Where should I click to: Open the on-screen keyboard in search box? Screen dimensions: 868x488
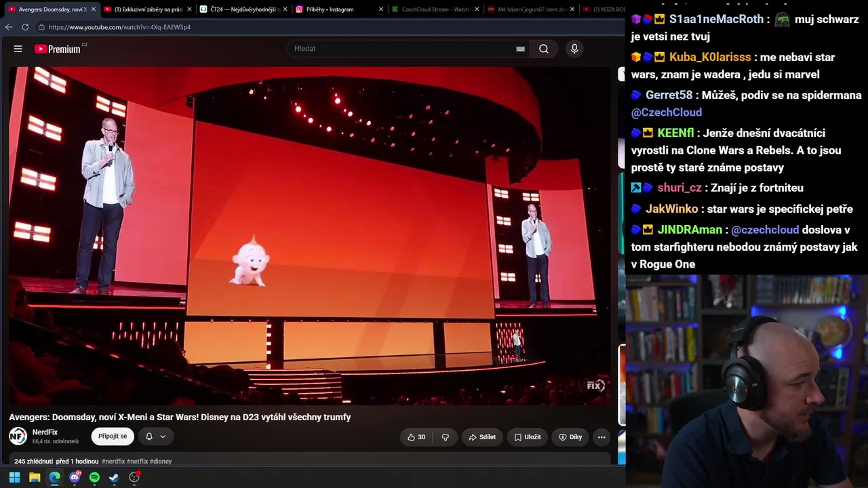pos(520,49)
